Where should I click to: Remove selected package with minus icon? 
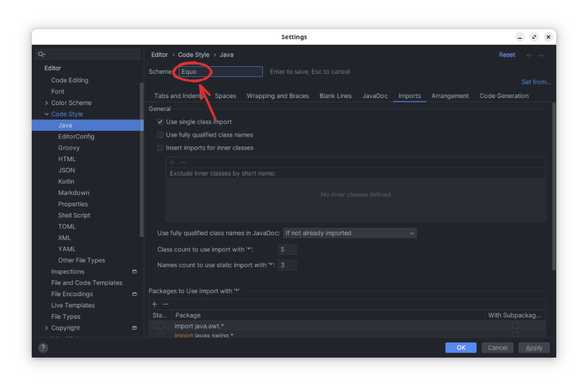tap(166, 304)
